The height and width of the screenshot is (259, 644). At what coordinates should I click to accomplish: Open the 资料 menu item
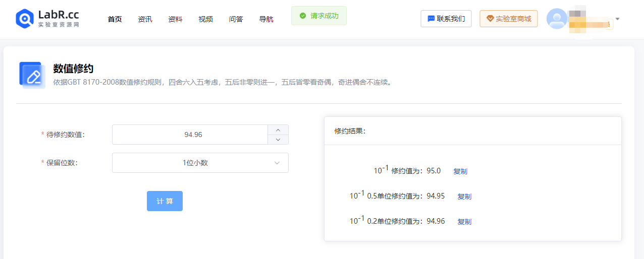point(175,19)
